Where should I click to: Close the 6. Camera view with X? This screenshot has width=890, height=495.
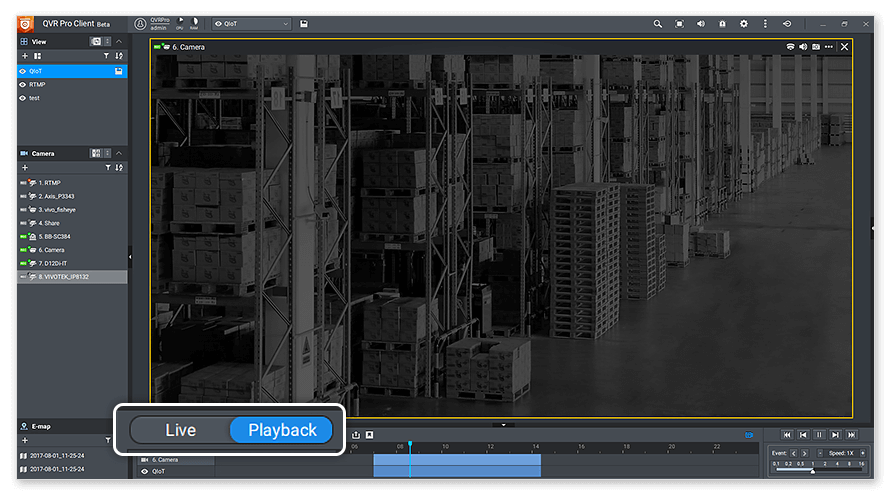click(x=844, y=46)
